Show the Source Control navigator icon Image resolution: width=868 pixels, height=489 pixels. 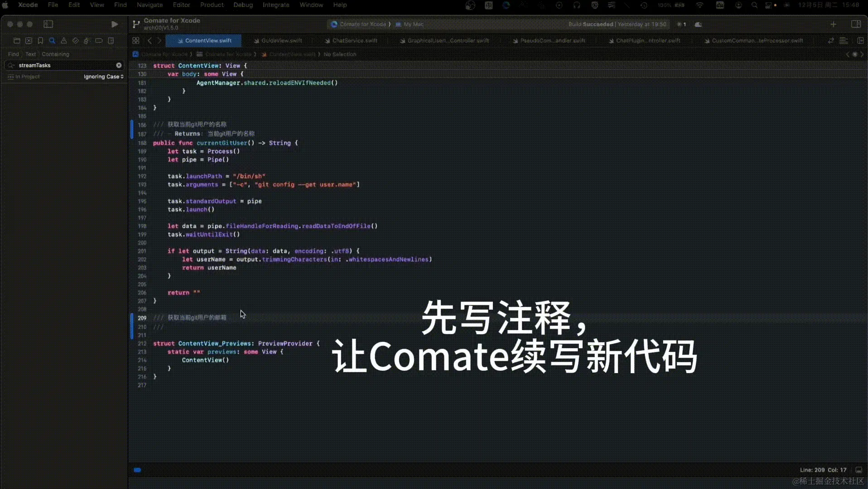point(29,41)
